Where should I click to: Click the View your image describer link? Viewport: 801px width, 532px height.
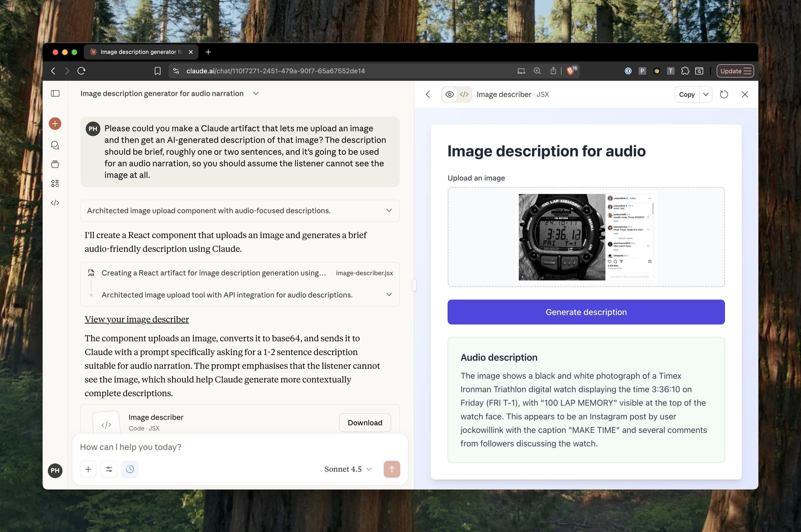point(136,319)
